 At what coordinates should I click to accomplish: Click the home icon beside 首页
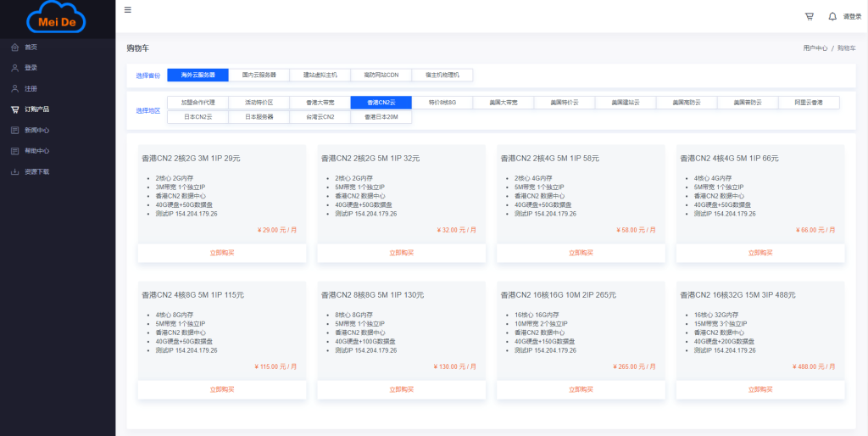14,48
